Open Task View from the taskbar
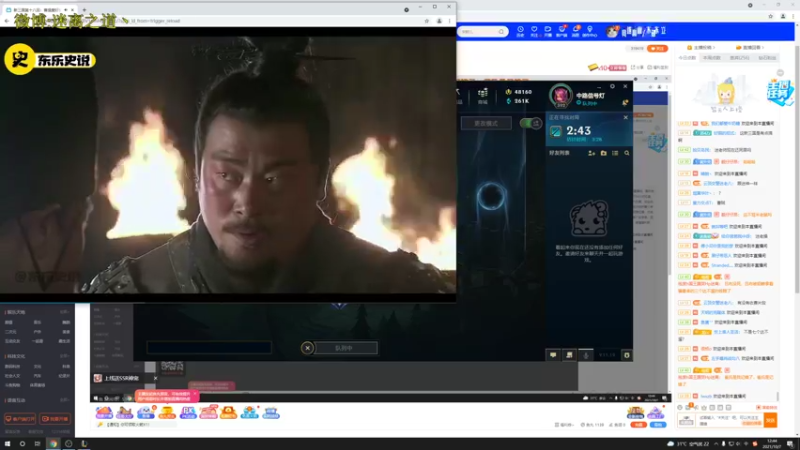This screenshot has height=450, width=800. pos(37,444)
